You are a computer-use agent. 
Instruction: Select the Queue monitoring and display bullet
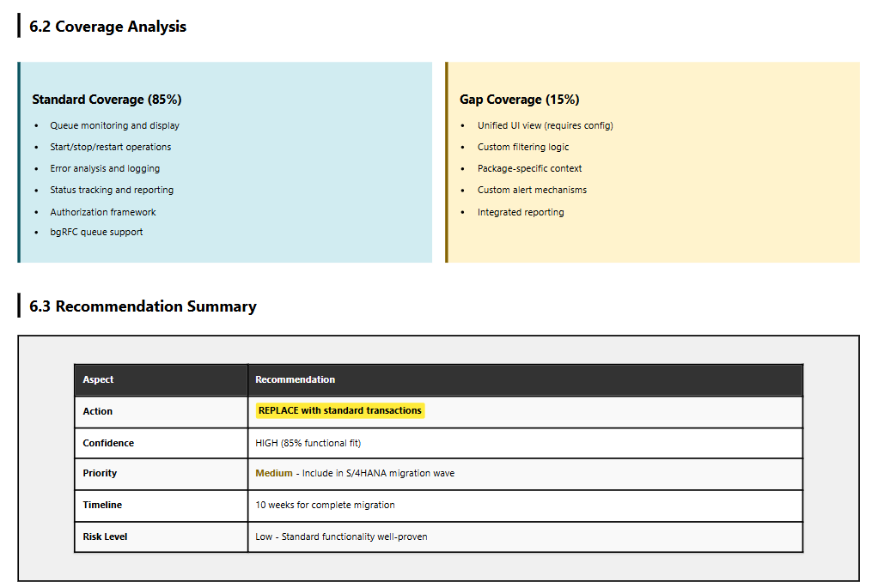point(114,125)
